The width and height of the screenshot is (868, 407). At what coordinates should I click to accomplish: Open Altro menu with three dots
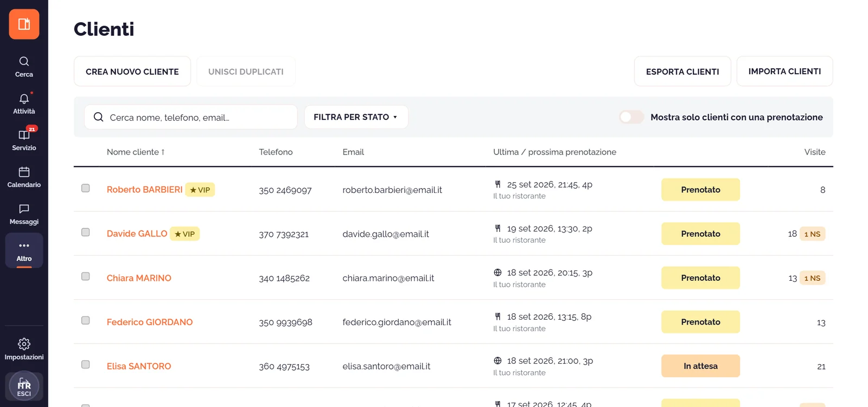24,250
